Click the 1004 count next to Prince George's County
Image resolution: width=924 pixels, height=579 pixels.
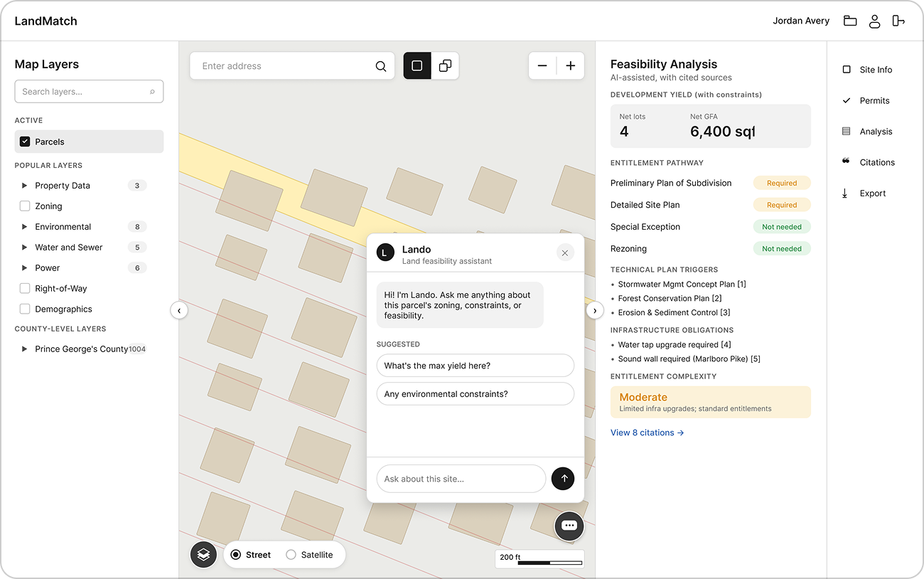tap(137, 349)
